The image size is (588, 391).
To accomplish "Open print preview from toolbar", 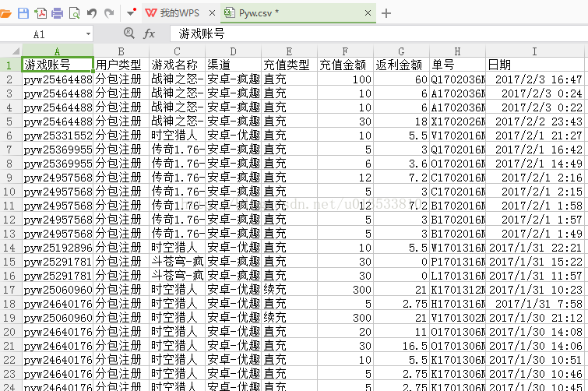I will coord(75,13).
